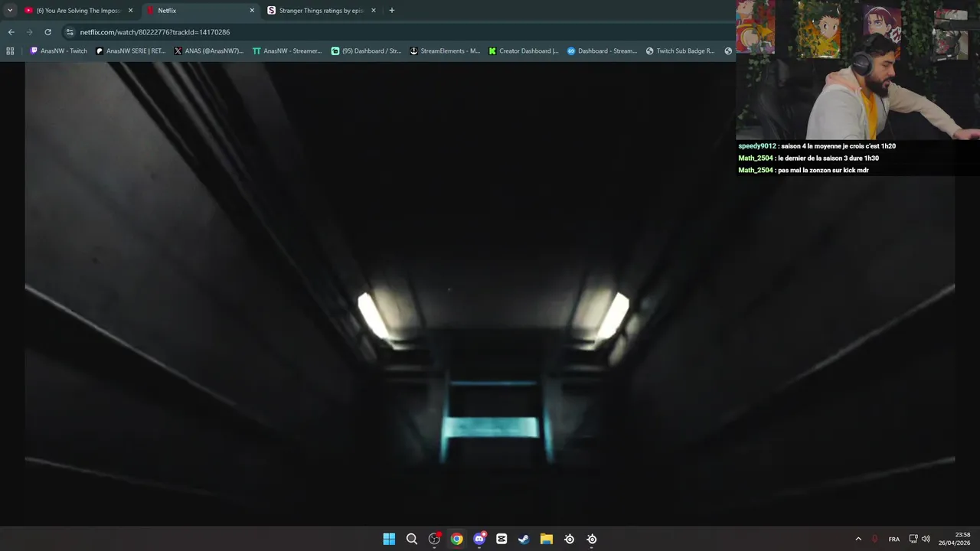The height and width of the screenshot is (551, 980).
Task: Open the clock and calendar showing 23:58
Action: coord(955,539)
